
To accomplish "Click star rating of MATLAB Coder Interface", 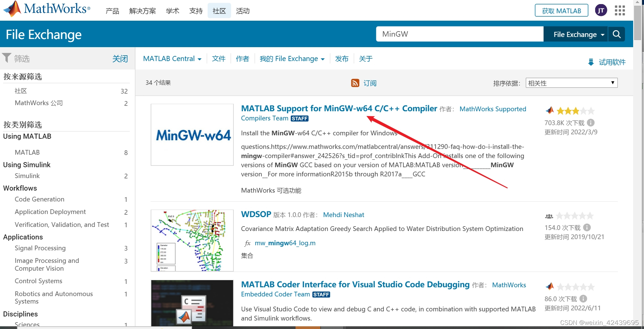I will (575, 287).
